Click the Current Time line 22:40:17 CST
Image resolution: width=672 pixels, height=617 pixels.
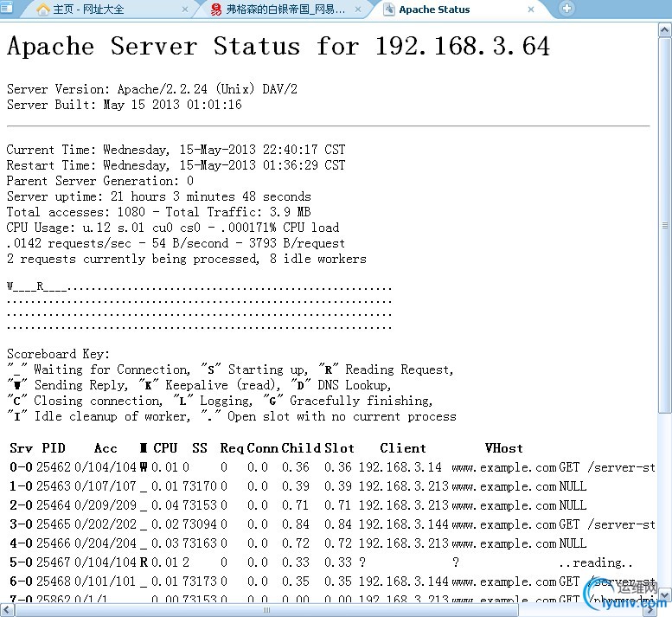pos(176,150)
